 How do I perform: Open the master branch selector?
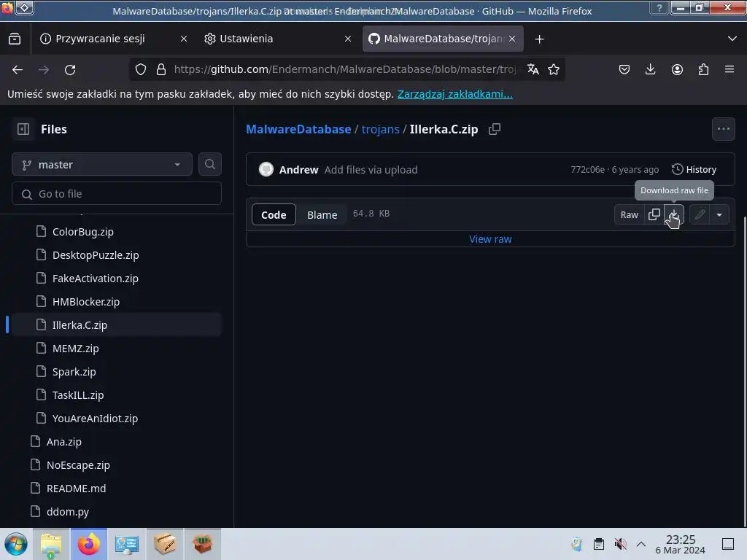click(x=102, y=164)
